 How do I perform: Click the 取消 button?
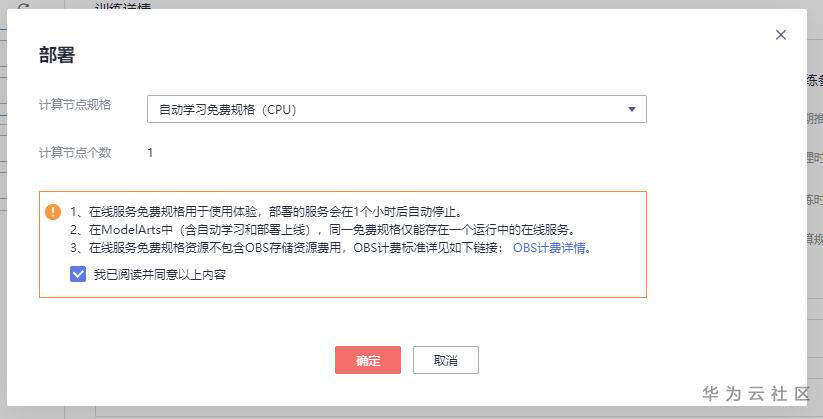445,360
